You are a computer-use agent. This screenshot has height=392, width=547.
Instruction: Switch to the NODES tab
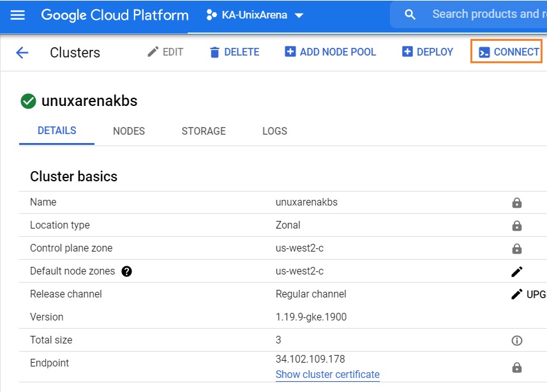(129, 131)
